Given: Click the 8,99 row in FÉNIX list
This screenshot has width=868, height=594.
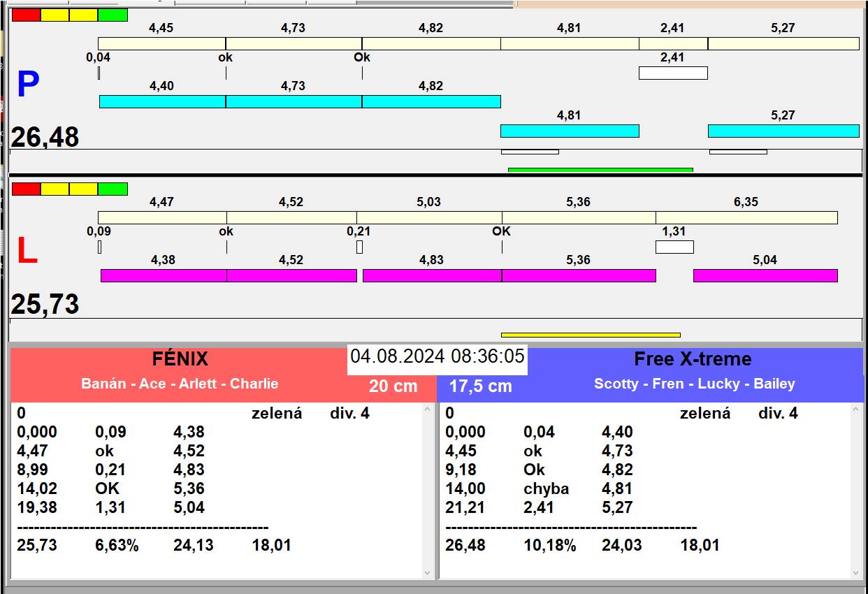Looking at the screenshot, I should [x=111, y=470].
